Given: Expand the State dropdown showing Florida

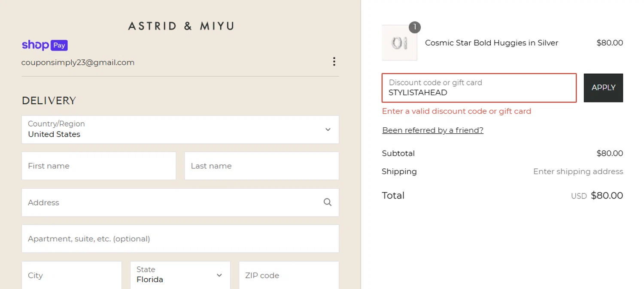Looking at the screenshot, I should tap(180, 275).
